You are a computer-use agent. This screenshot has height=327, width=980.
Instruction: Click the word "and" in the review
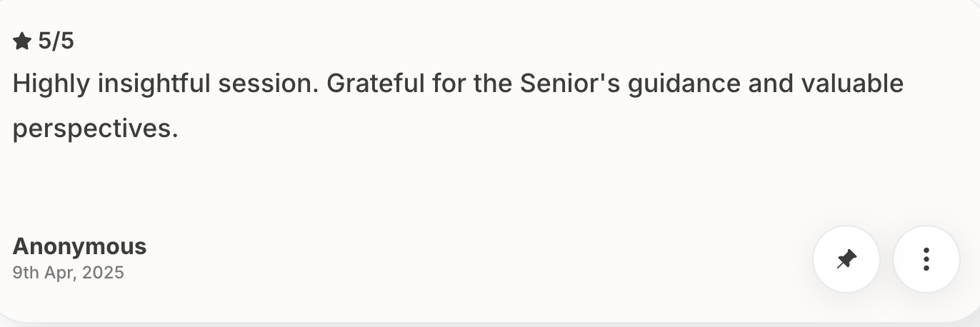click(x=770, y=84)
